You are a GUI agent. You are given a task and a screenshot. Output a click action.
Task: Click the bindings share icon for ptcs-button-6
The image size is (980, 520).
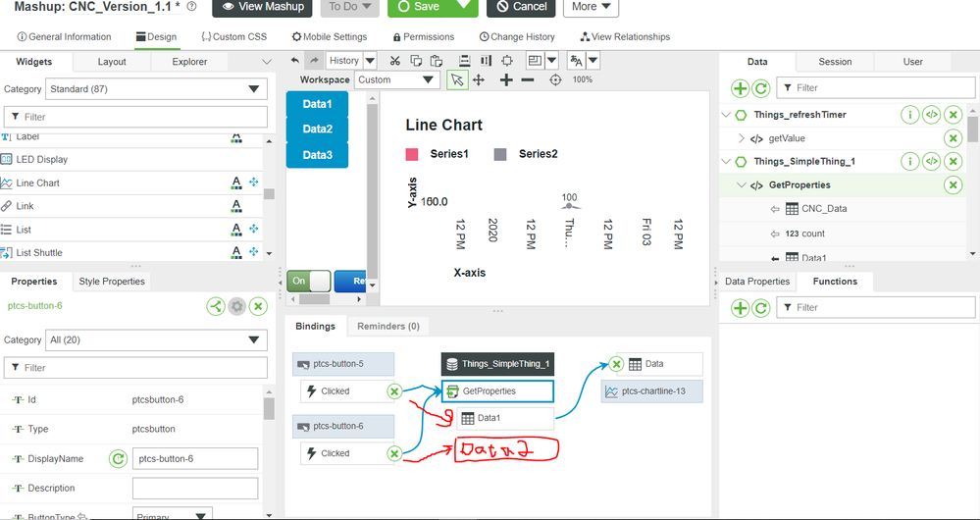pyautogui.click(x=216, y=306)
